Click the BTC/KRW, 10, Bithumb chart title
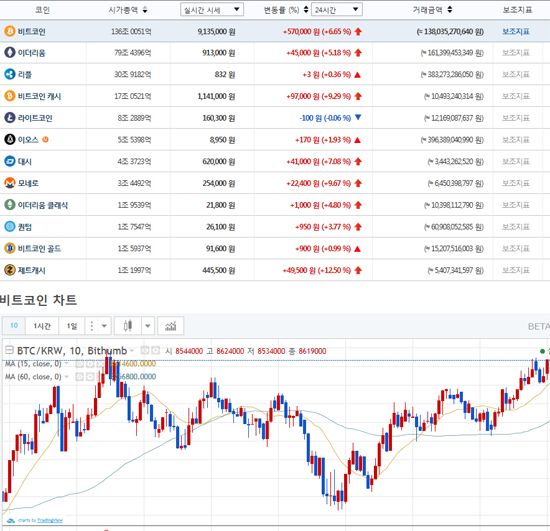 click(x=72, y=350)
